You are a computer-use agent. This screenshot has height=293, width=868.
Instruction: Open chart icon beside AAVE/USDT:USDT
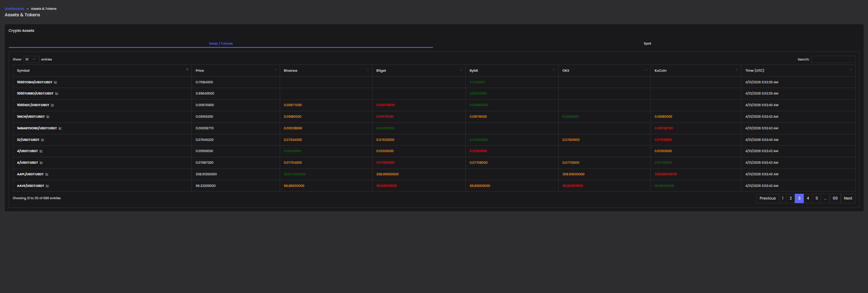pos(48,186)
